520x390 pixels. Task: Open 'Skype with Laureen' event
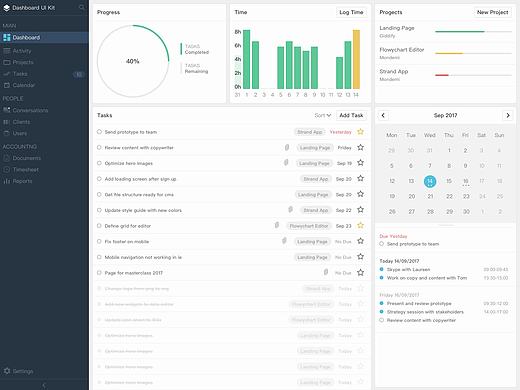coord(408,269)
